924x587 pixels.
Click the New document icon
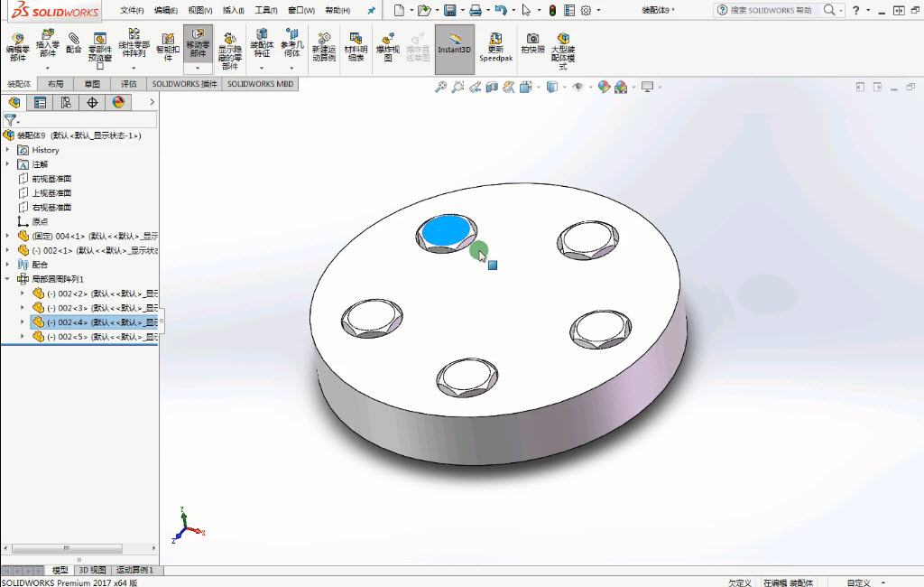pyautogui.click(x=399, y=10)
